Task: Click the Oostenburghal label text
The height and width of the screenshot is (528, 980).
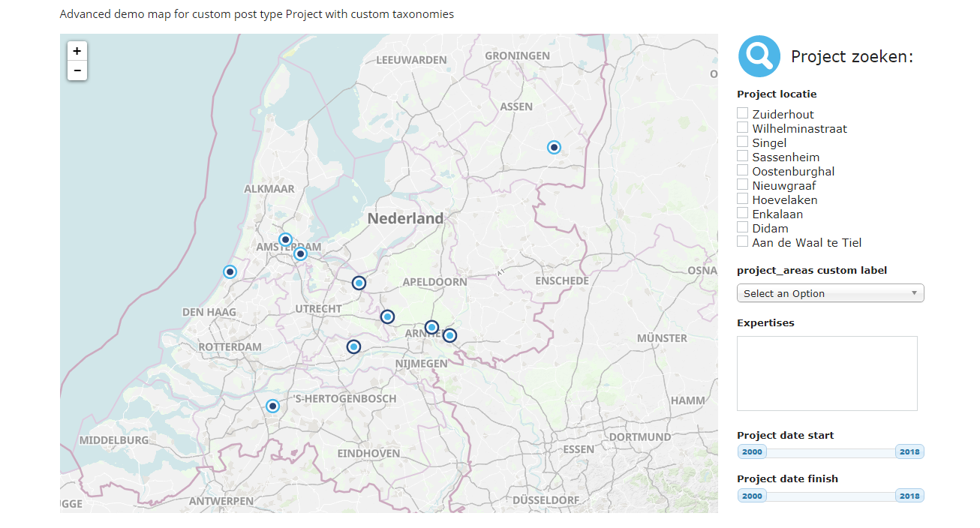Action: tap(793, 172)
